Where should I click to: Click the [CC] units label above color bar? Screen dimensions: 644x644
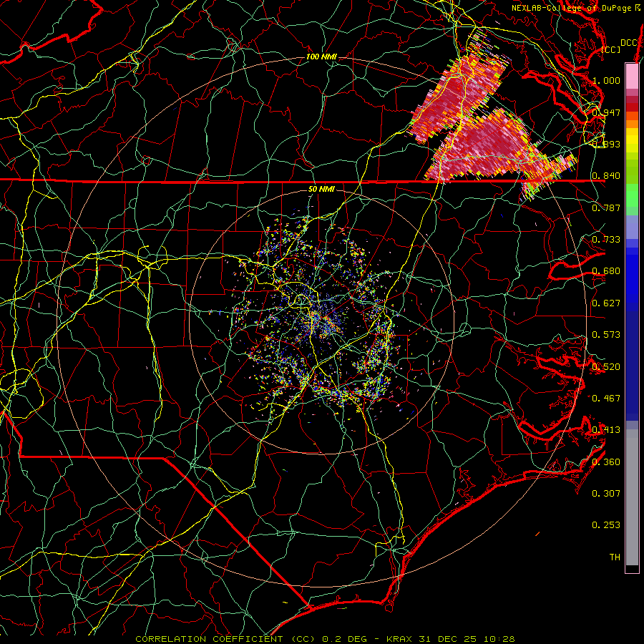coord(611,49)
